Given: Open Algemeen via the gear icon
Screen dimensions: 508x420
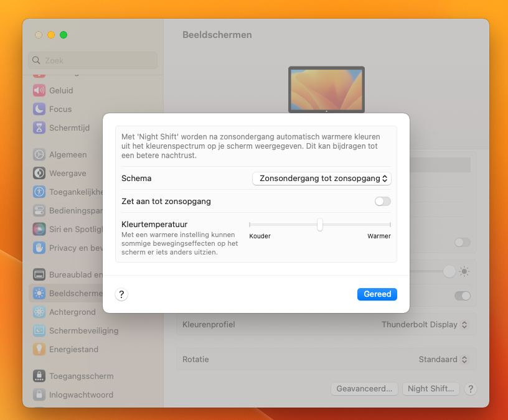Looking at the screenshot, I should (x=39, y=154).
